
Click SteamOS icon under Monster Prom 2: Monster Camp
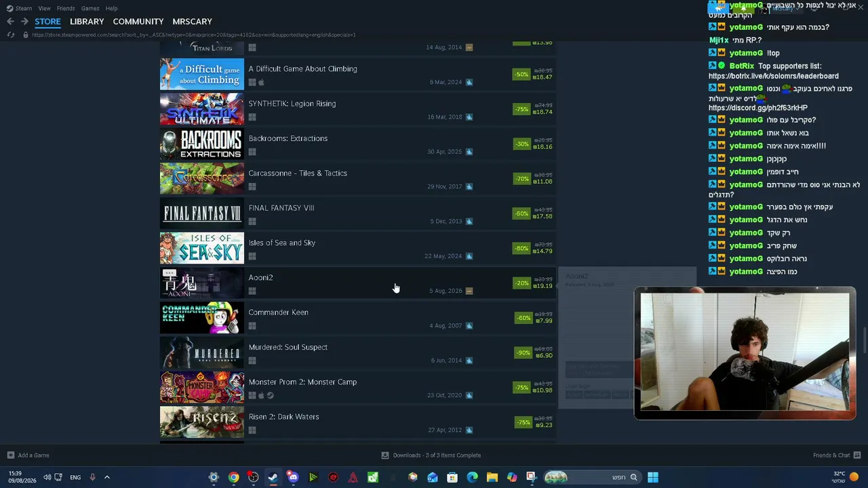270,395
